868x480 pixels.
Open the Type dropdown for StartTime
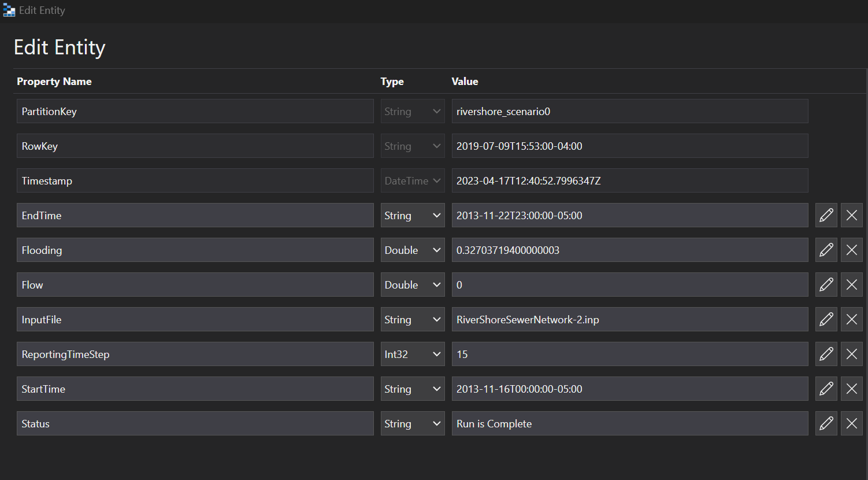point(413,389)
